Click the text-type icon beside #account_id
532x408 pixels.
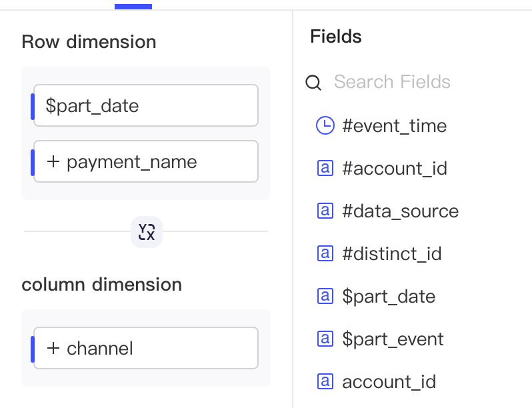325,168
